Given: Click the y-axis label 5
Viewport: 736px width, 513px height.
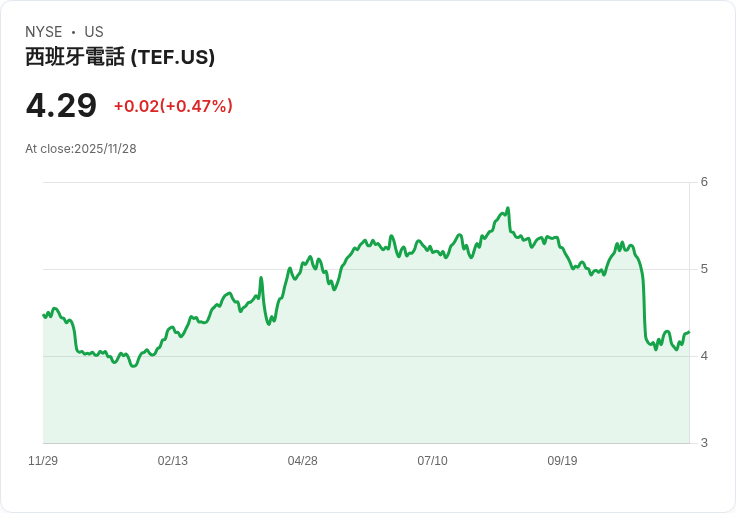Looking at the screenshot, I should point(704,269).
